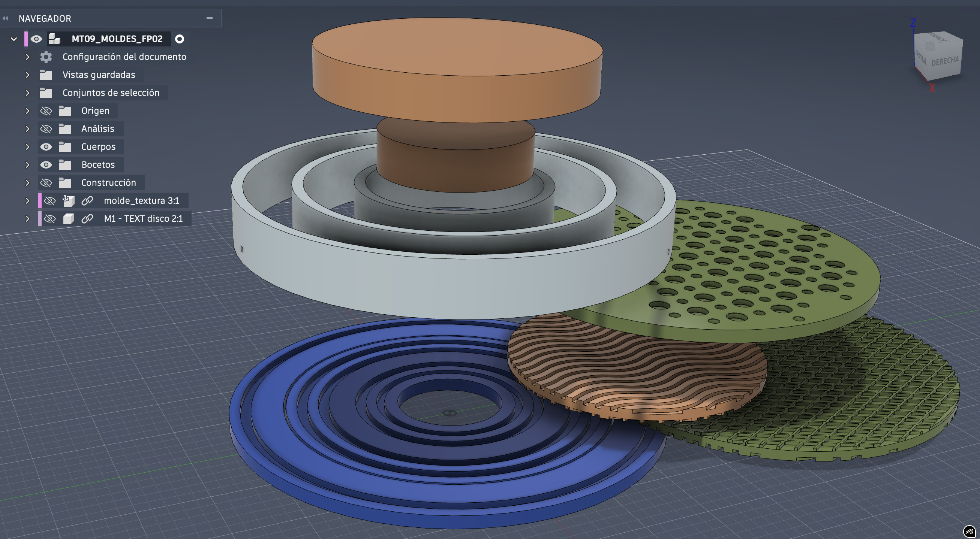Viewport: 980px width, 539px height.
Task: Click the gear icon for Configuración del documento
Action: coord(46,57)
